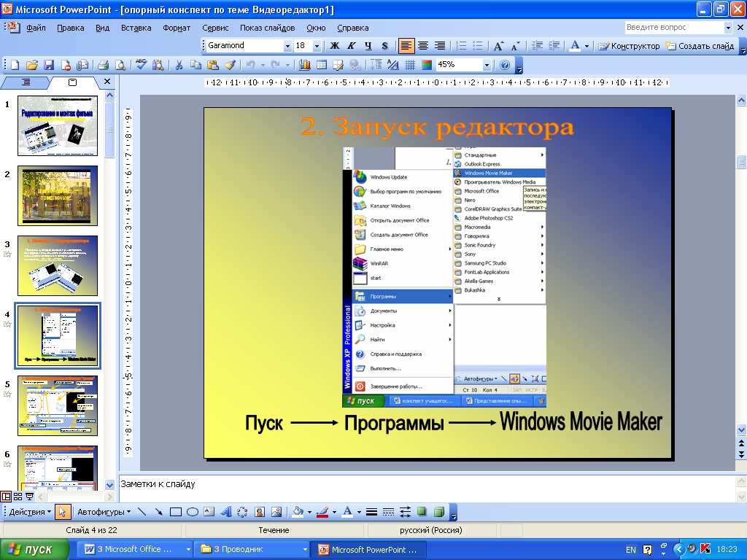The image size is (747, 560).
Task: Open the Формат menu
Action: click(177, 28)
